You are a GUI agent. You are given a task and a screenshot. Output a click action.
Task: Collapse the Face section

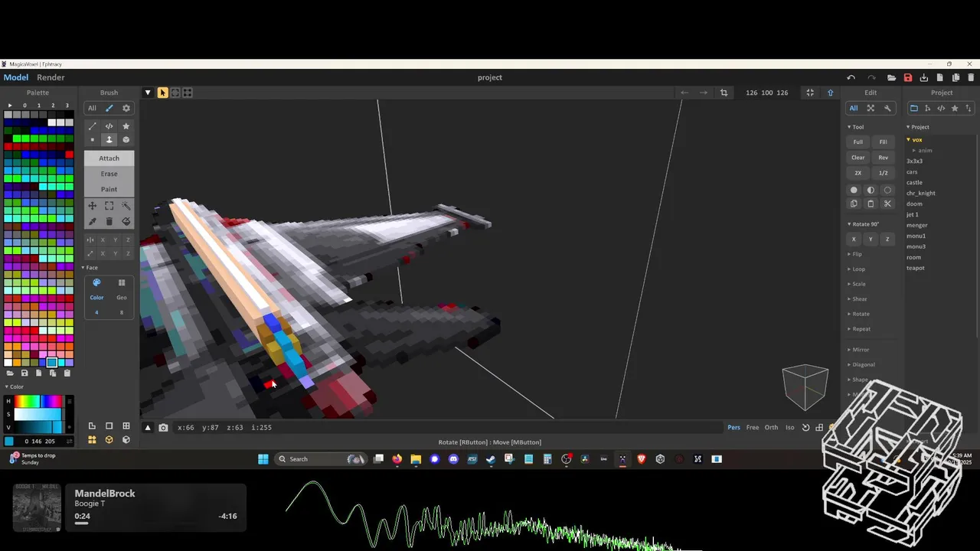coord(90,268)
